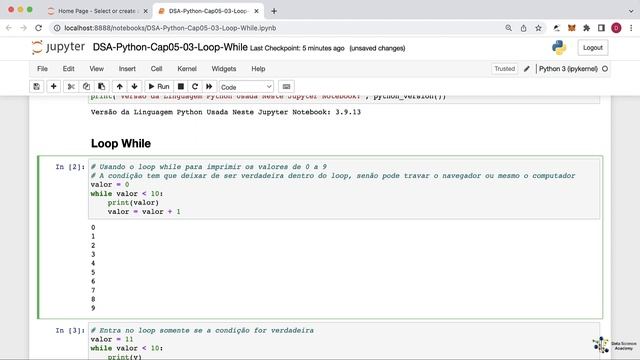Open a new browser tab
This screenshot has height=360, width=640.
click(x=274, y=11)
